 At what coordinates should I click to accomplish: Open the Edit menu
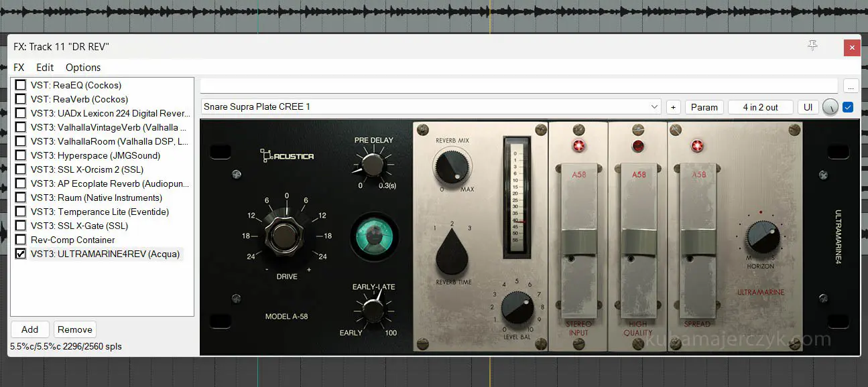pos(45,68)
